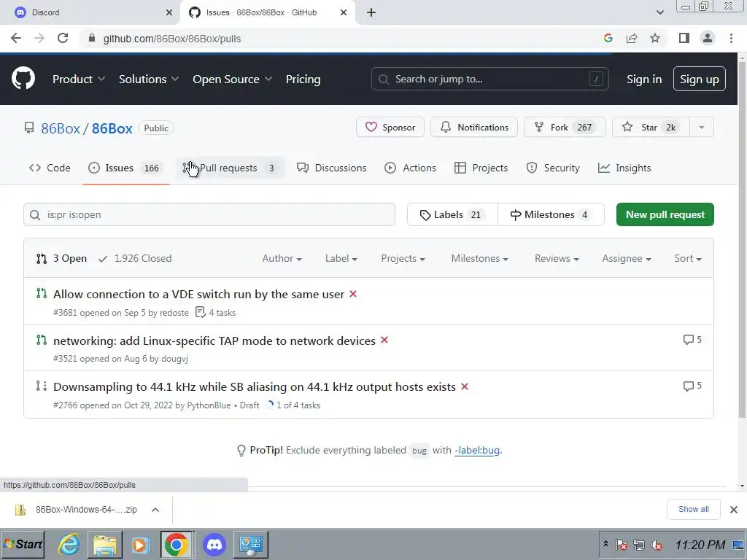Click Show all downloads
Image resolution: width=747 pixels, height=560 pixels.
click(x=693, y=509)
